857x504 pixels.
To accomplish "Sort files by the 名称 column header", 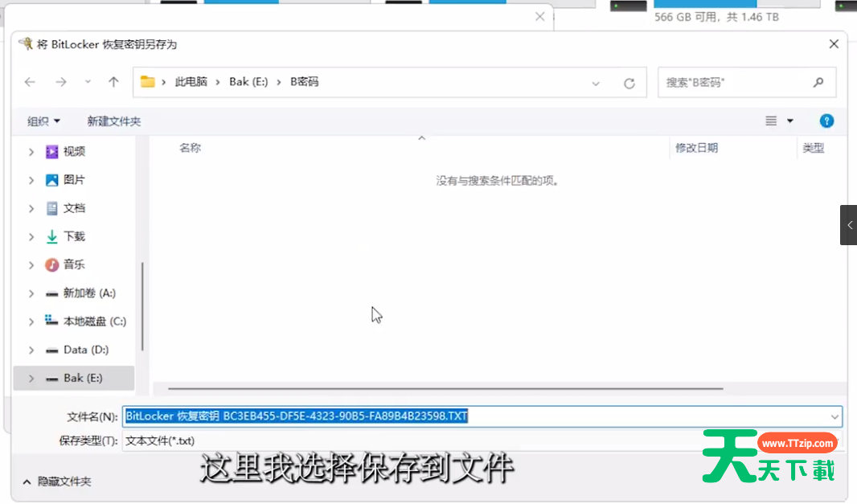I will tap(190, 147).
